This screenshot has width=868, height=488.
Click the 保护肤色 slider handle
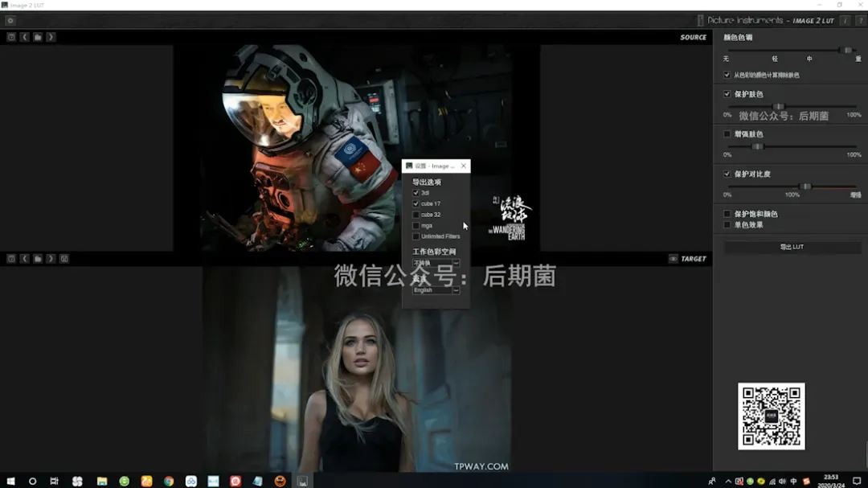[x=778, y=106]
